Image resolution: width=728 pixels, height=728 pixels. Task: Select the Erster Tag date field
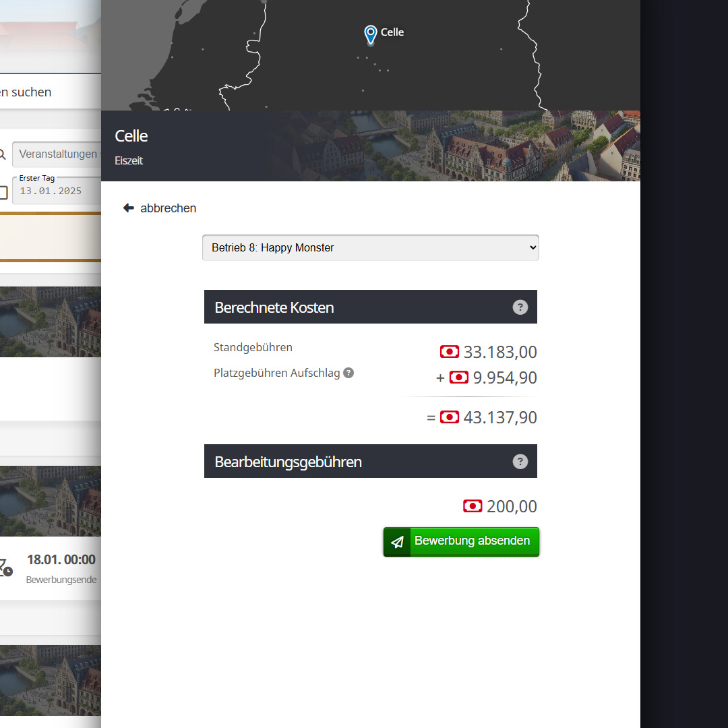(57, 191)
